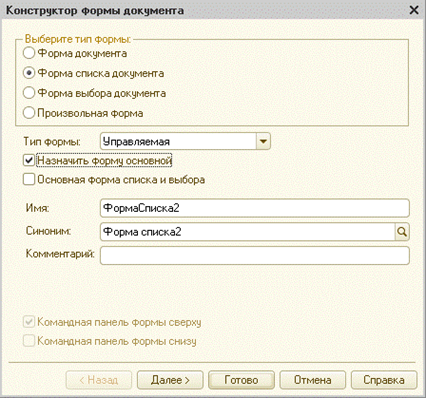The width and height of the screenshot is (426, 398).
Task: Select the Форма списка документа option
Action: [x=29, y=73]
